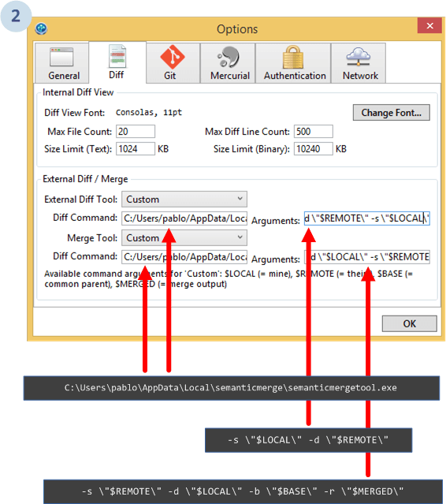Viewport: 446px width, 504px height.
Task: Click the external diff command path field
Action: pyautogui.click(x=184, y=218)
